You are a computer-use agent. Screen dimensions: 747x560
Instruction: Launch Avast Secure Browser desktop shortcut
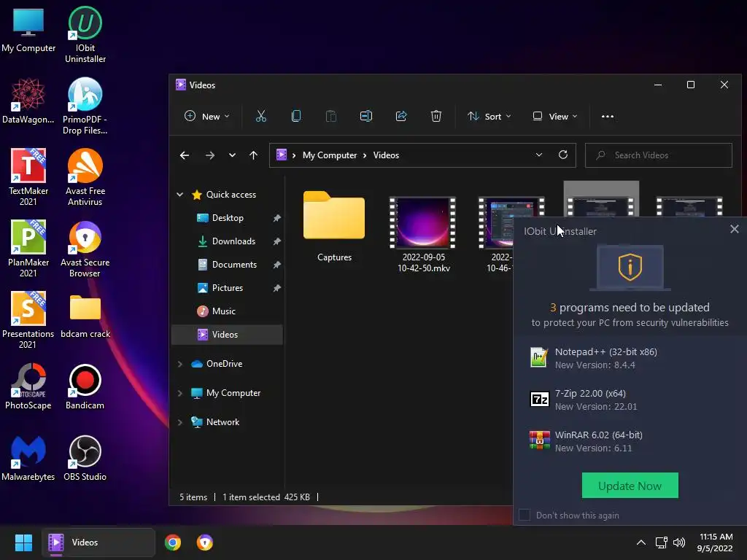(85, 249)
